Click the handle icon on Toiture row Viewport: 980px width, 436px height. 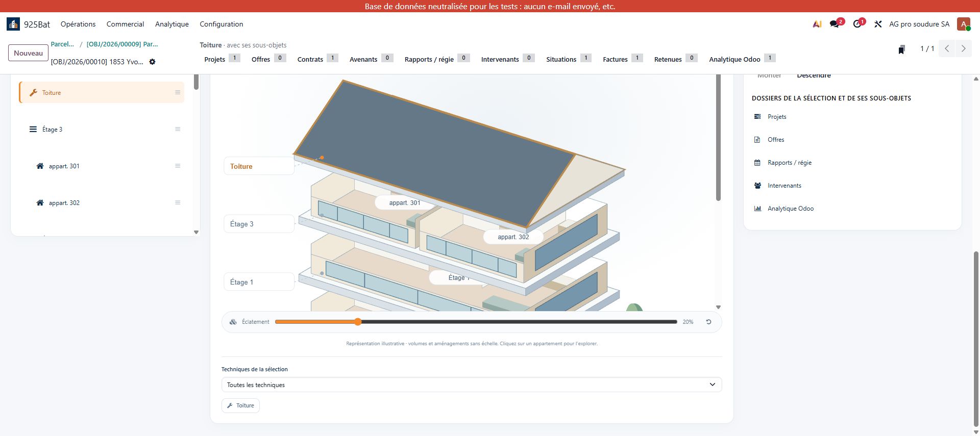[x=178, y=92]
